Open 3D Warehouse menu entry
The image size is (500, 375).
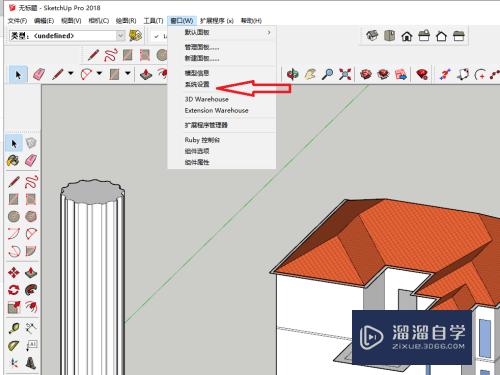tap(207, 99)
